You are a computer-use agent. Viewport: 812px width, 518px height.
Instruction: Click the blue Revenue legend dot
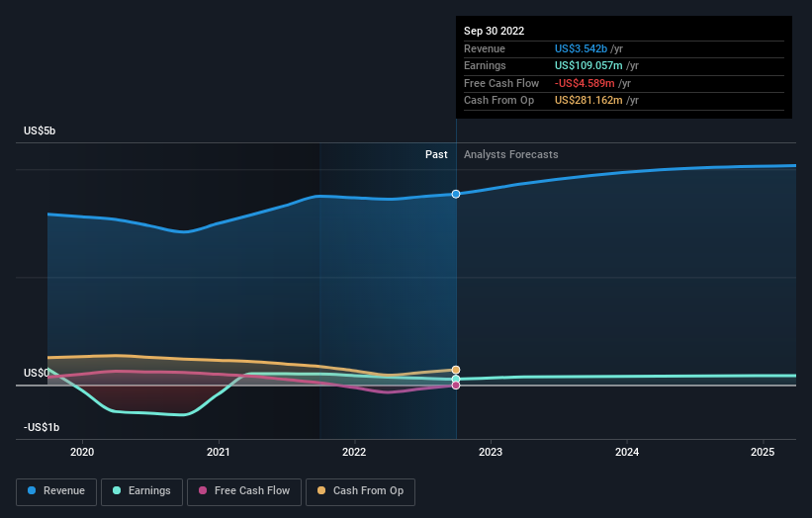coord(32,490)
